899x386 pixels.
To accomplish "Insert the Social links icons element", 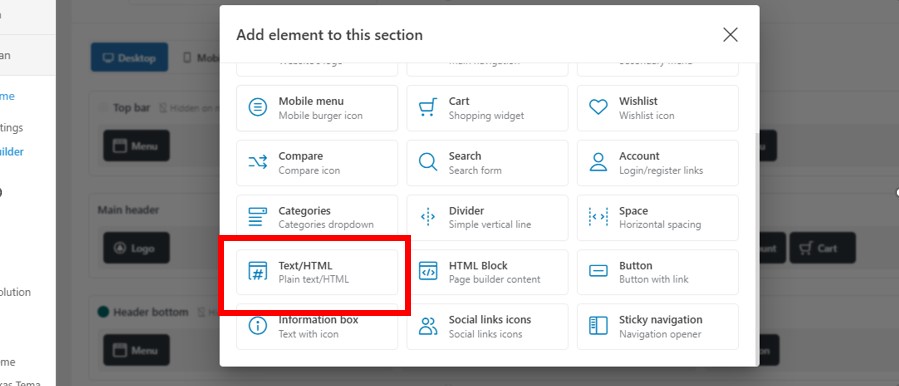I will point(487,326).
